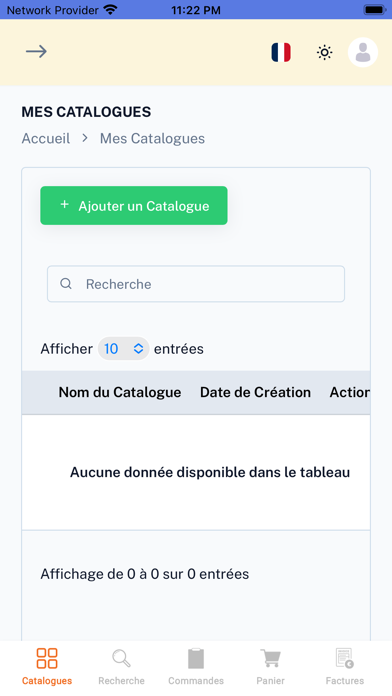Sort by Date de Création column
392x696 pixels.
pos(255,392)
